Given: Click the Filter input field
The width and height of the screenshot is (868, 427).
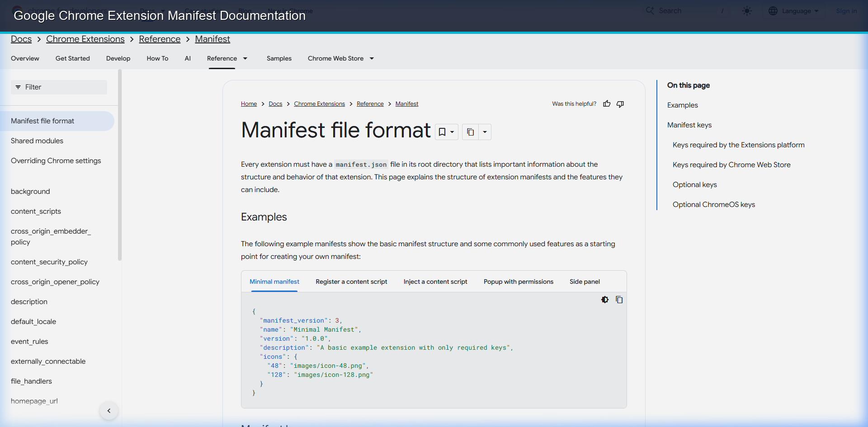Looking at the screenshot, I should (x=59, y=87).
